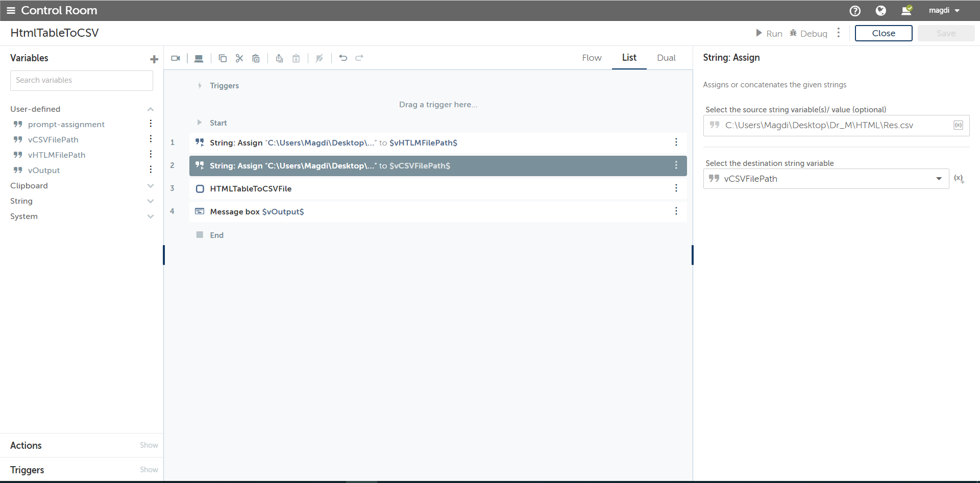980x483 pixels.
Task: Open options menu for HTMLTableToCSVFile step
Action: coord(676,188)
